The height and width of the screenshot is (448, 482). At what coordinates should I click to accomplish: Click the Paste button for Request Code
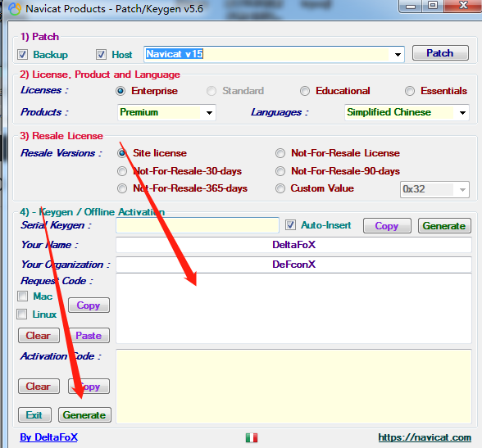click(x=89, y=336)
